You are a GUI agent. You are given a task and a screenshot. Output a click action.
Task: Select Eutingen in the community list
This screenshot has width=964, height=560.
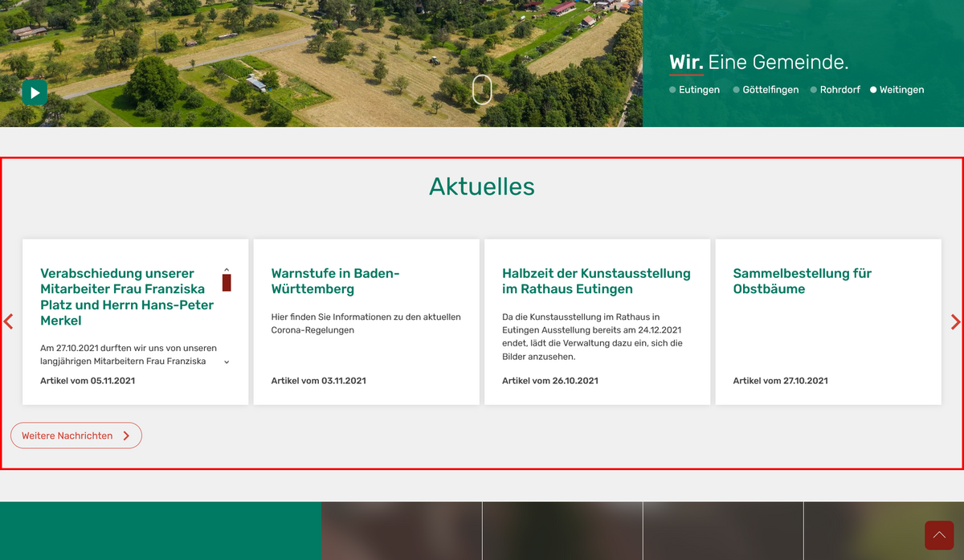694,90
